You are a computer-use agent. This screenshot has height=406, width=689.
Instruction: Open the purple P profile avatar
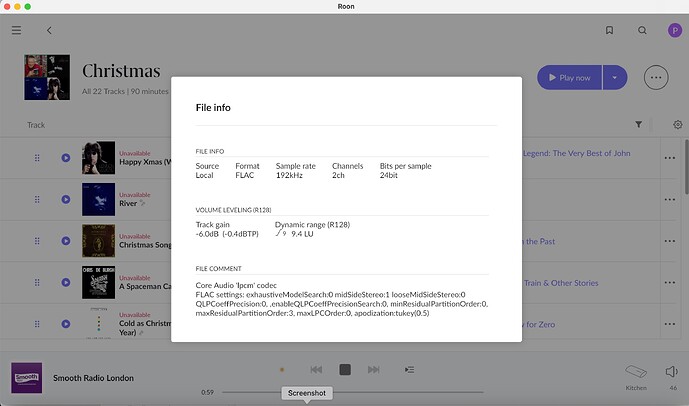pyautogui.click(x=674, y=30)
